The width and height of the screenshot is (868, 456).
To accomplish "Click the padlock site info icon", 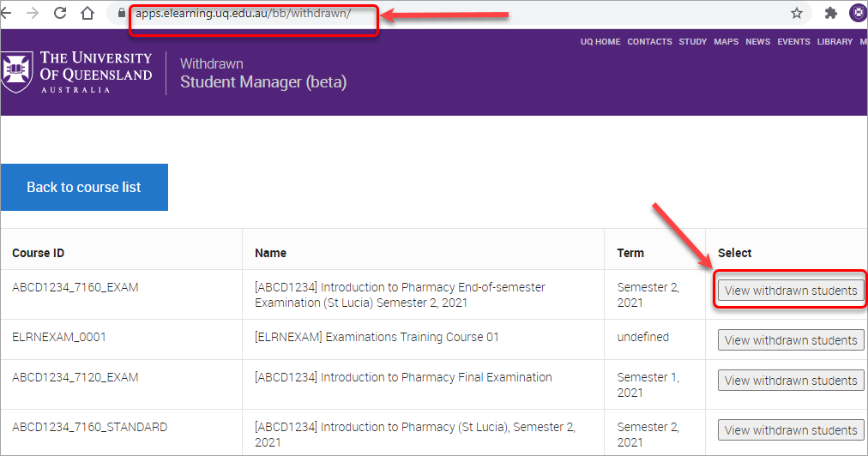I will click(121, 13).
